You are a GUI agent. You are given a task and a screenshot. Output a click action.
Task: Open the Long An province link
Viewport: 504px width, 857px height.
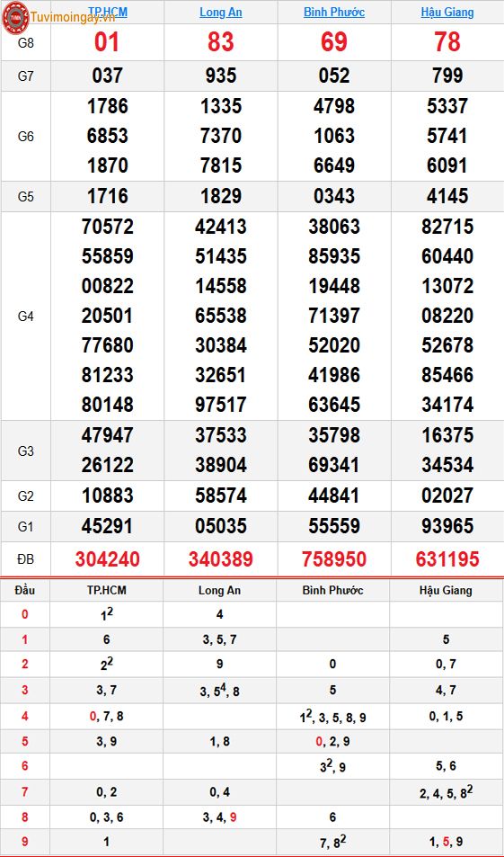(221, 12)
